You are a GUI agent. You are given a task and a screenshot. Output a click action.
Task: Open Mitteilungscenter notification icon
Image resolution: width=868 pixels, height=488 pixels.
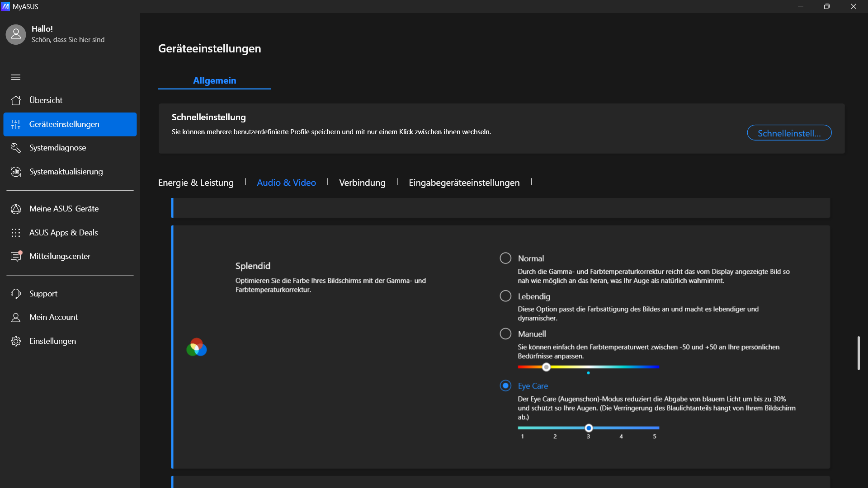point(16,256)
